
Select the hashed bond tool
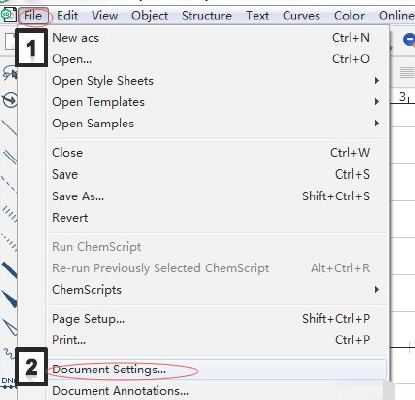(x=9, y=214)
